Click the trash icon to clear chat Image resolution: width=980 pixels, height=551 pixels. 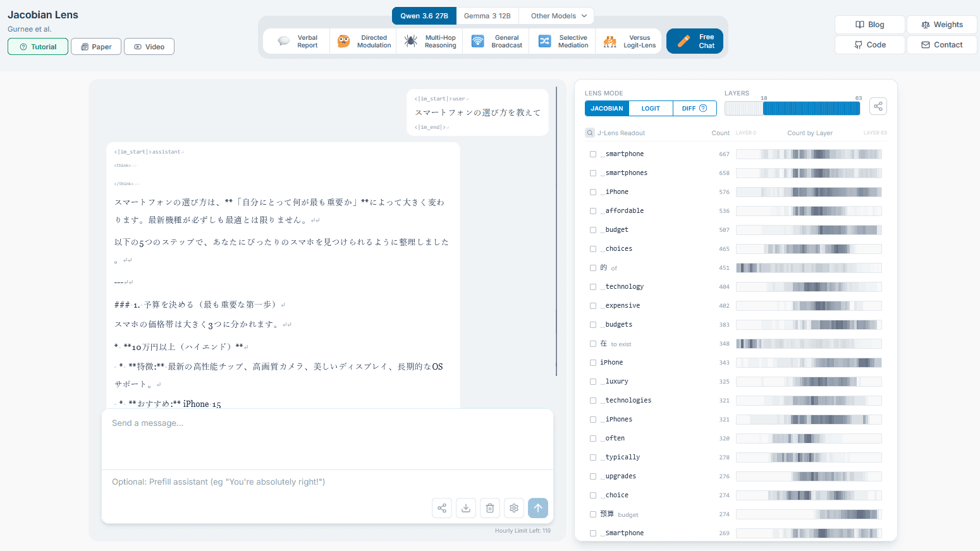pyautogui.click(x=490, y=508)
